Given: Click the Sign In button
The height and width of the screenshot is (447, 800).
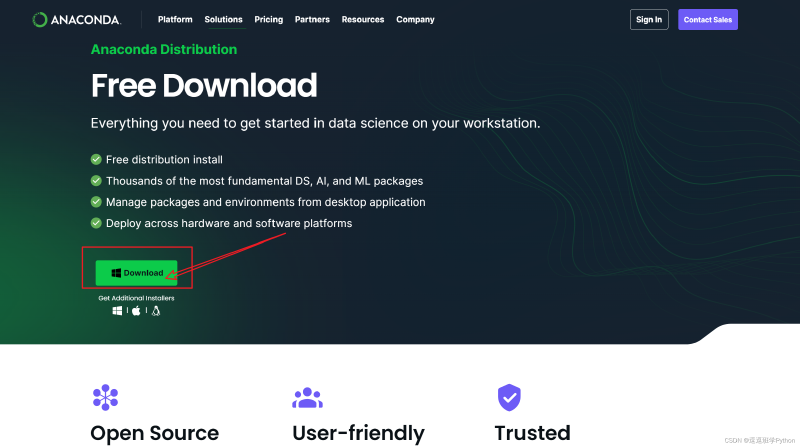Looking at the screenshot, I should click(x=649, y=19).
